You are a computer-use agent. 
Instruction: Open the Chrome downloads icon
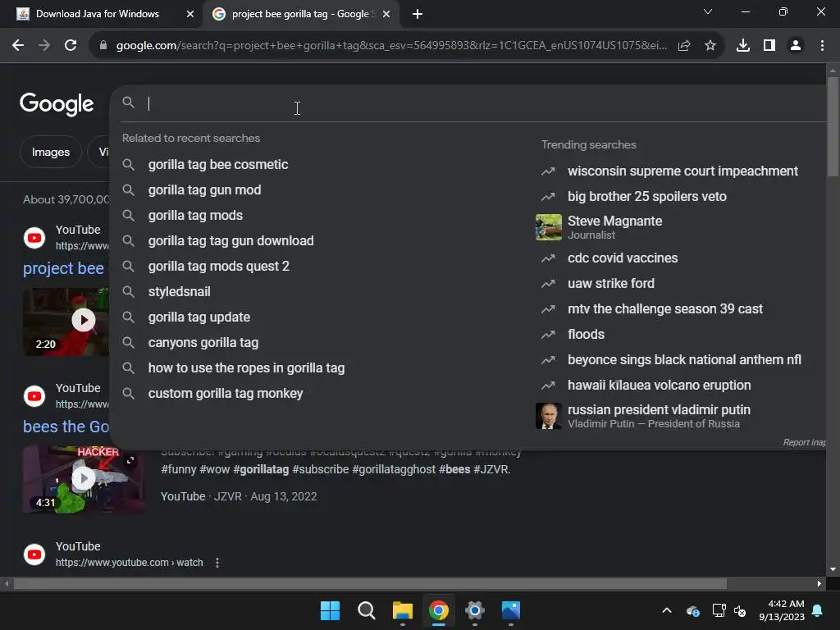[x=743, y=46]
